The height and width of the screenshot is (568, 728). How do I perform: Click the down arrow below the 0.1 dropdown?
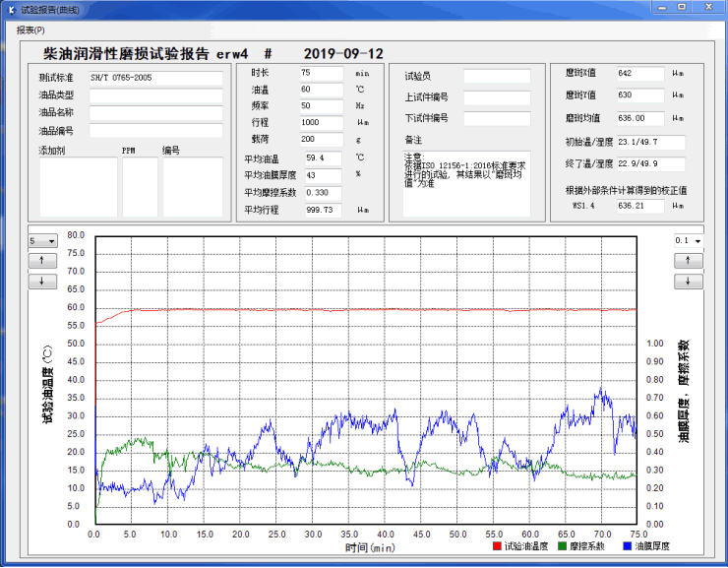[x=688, y=281]
